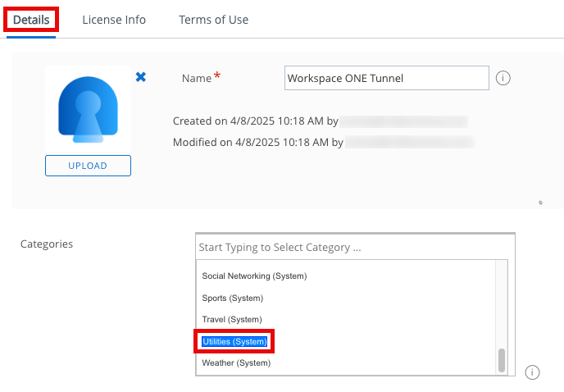
Task: Select Sports (System) category
Action: pyautogui.click(x=233, y=298)
